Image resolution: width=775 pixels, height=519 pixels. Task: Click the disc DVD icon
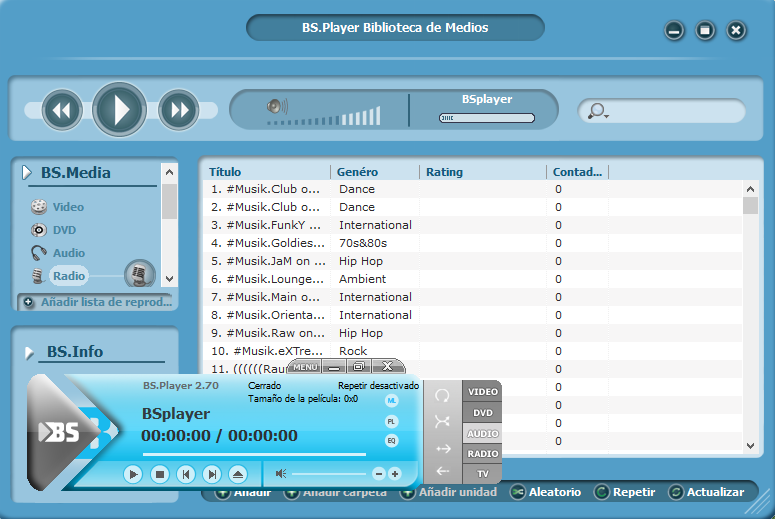(x=39, y=230)
